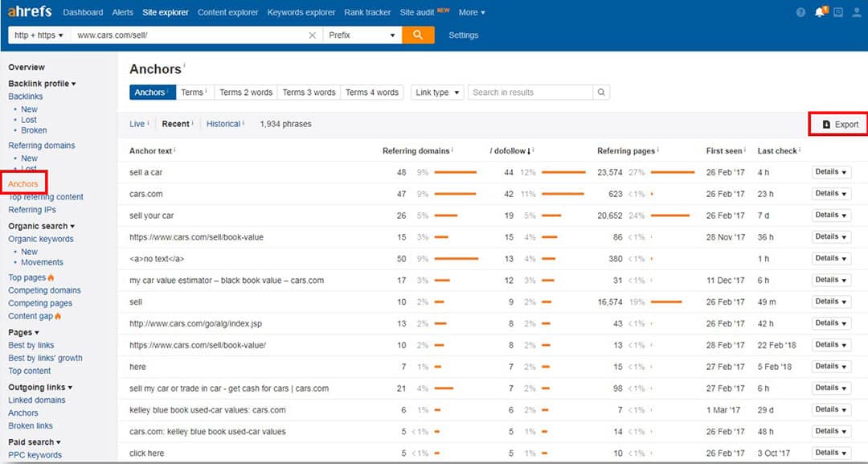Click the Export button

pos(840,124)
